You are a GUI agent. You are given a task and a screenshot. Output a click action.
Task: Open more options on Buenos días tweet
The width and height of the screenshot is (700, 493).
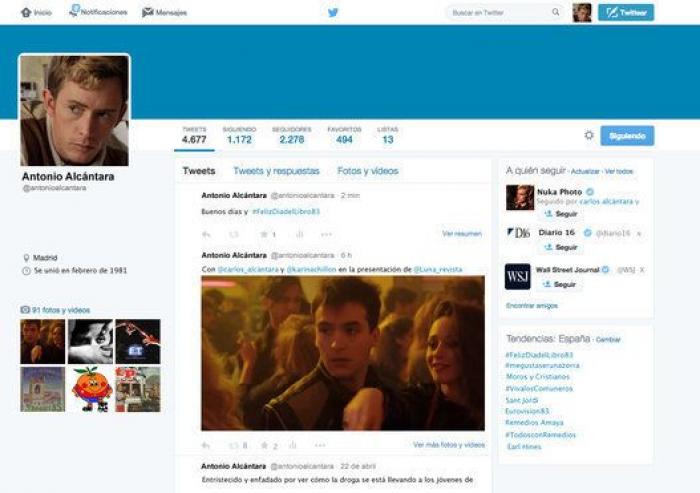326,234
